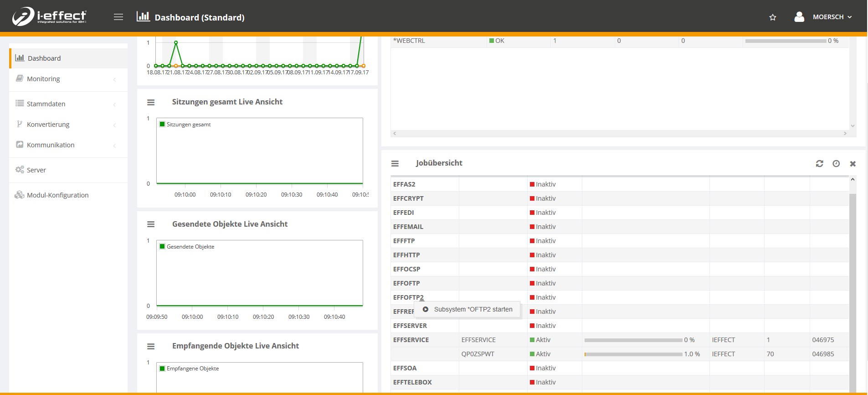Toggle Sitzungen gesamt legend series
The image size is (868, 395).
pyautogui.click(x=185, y=125)
